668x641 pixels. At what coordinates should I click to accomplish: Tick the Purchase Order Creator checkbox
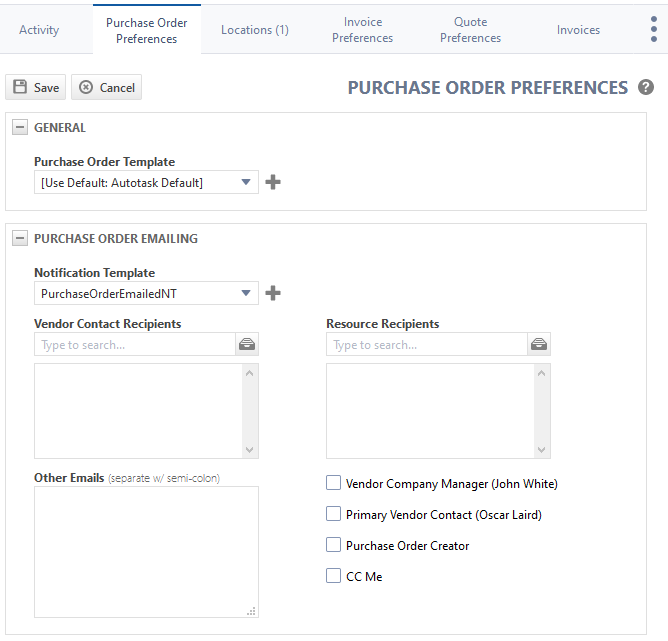click(x=334, y=546)
